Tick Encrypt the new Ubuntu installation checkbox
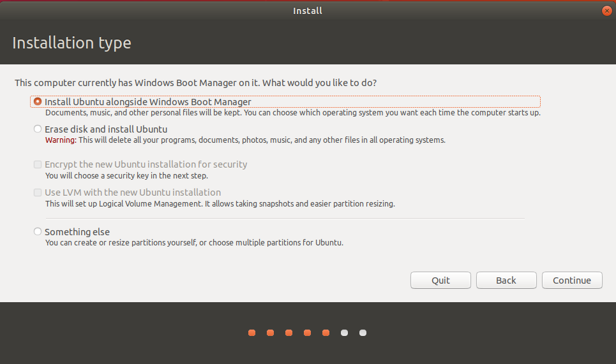616x364 pixels. 38,164
